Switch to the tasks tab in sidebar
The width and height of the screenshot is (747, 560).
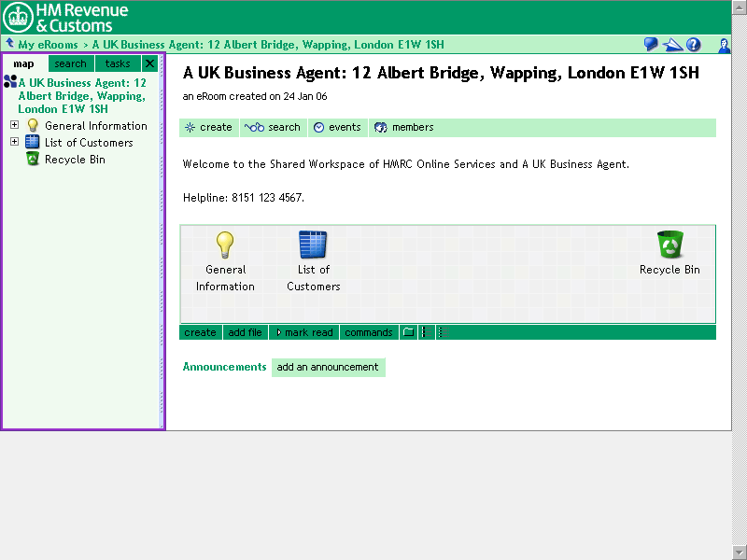[118, 63]
